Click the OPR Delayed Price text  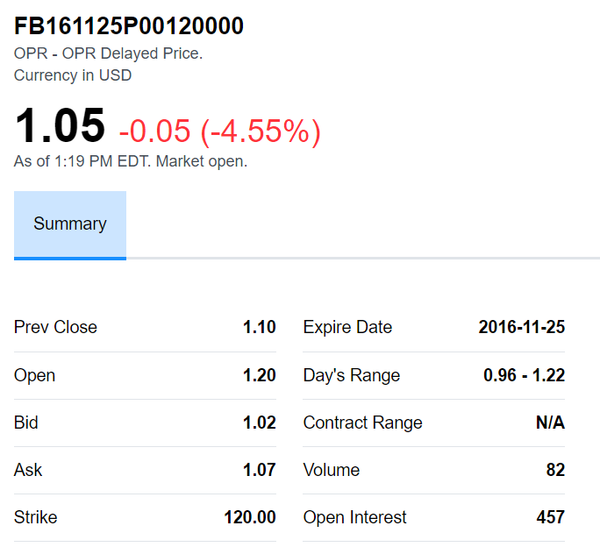pos(108,53)
